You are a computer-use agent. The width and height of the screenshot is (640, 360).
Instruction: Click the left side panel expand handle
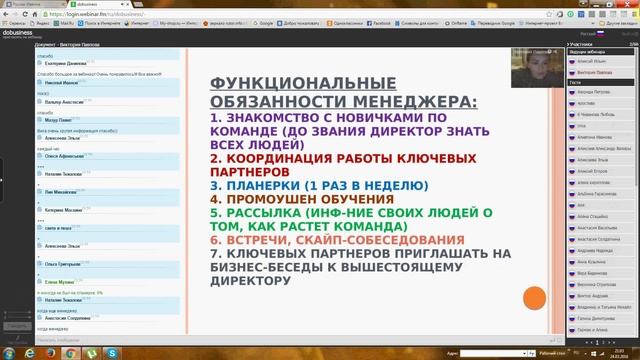[2, 180]
